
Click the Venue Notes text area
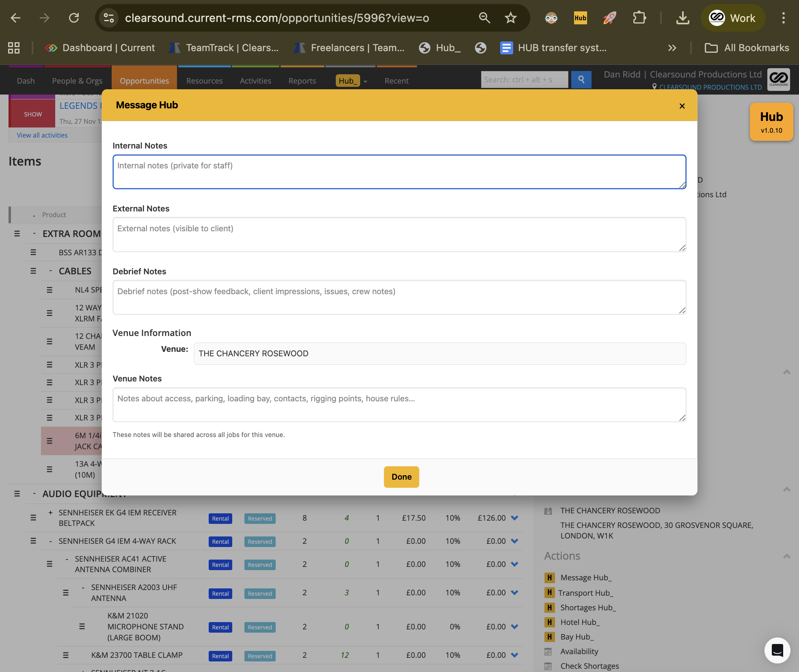click(x=399, y=405)
